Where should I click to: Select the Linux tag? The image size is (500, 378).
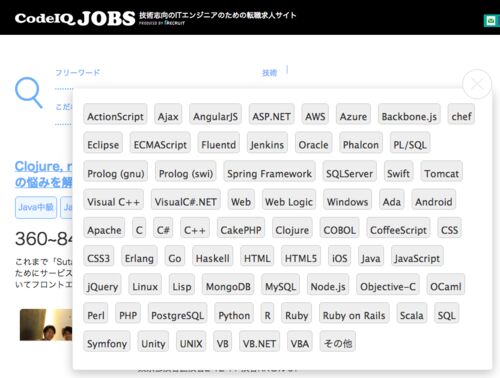145,284
